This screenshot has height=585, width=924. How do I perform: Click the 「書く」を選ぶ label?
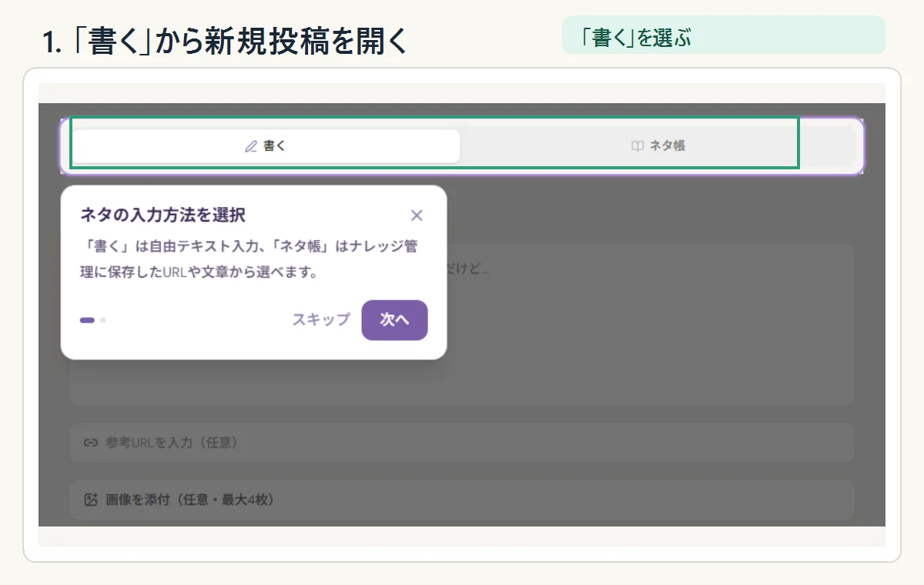[x=724, y=35]
